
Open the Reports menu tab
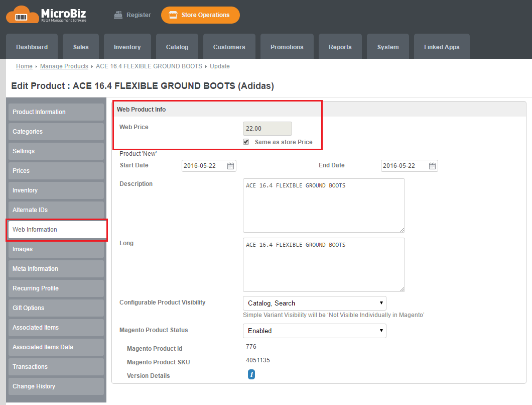coord(340,47)
